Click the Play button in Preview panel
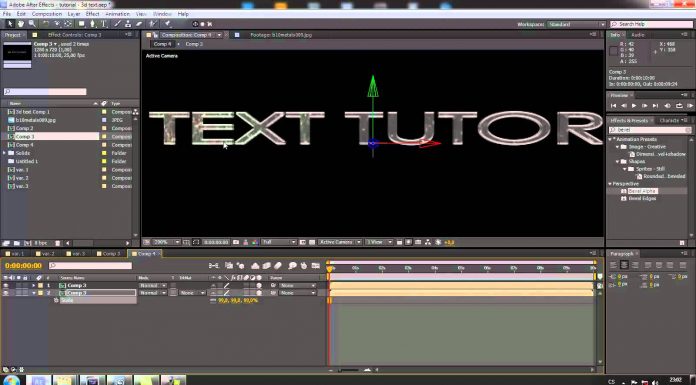Viewport: 696px width, 385px height. click(x=634, y=106)
